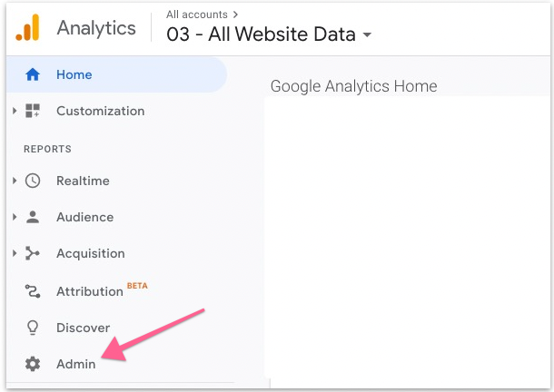Expand the Acquisition reports arrow
This screenshot has height=392, width=554.
click(x=15, y=253)
